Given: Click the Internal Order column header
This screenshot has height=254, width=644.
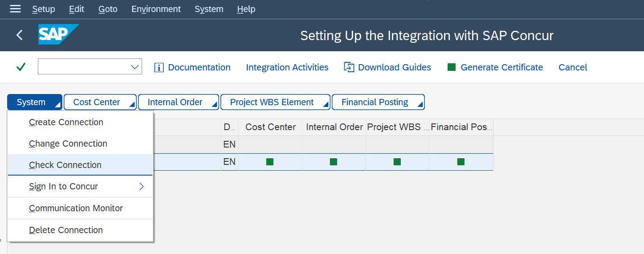Looking at the screenshot, I should coord(334,127).
